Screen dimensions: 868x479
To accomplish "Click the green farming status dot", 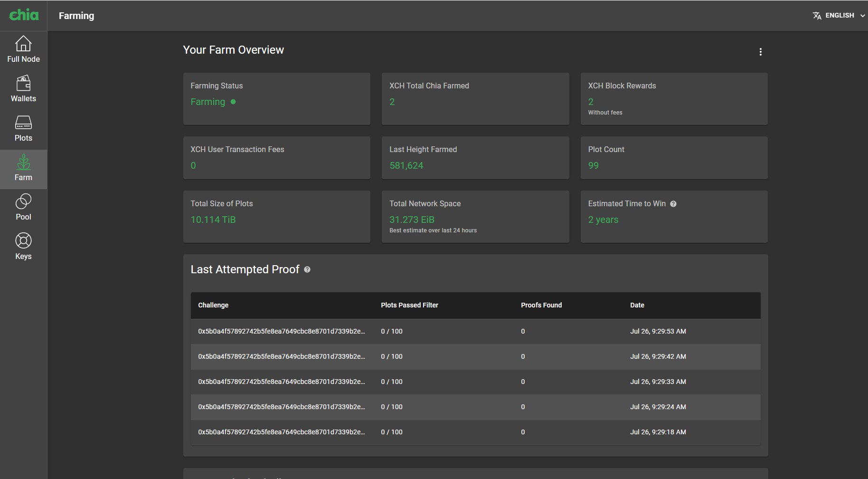I will pyautogui.click(x=233, y=102).
